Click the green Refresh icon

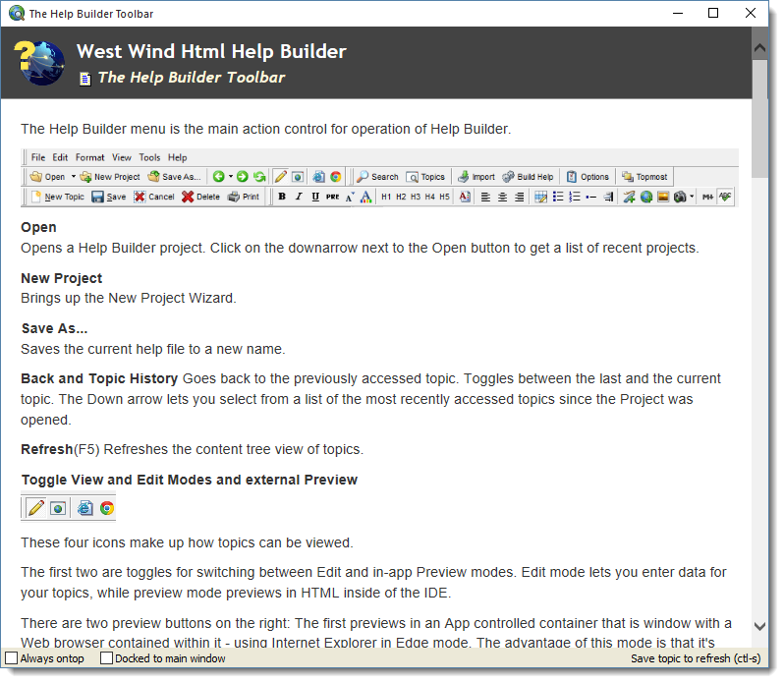coord(259,177)
